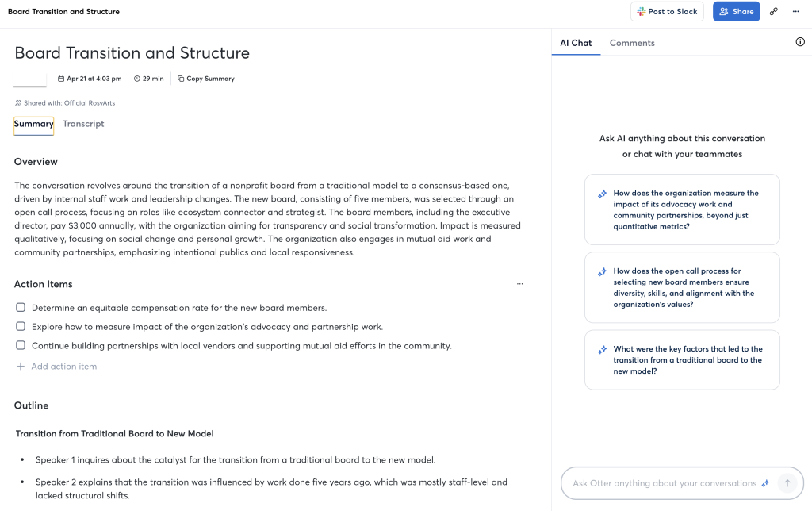Check 'Determine an equitable compensation rate' item

coord(21,307)
